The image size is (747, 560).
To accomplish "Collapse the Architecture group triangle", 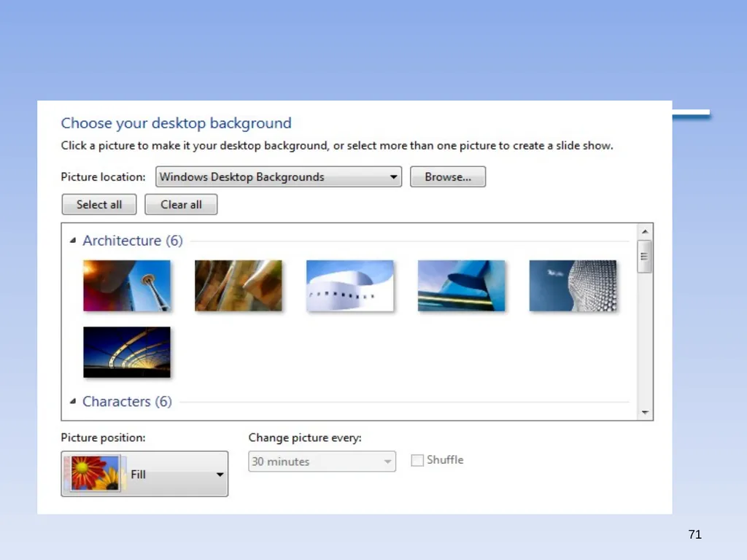I will click(73, 241).
